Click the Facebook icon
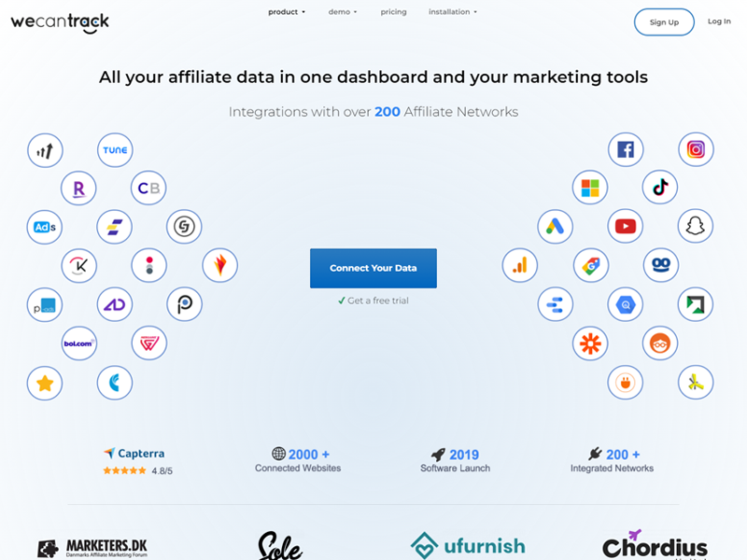Viewport: 747px width, 560px height. pyautogui.click(x=626, y=149)
